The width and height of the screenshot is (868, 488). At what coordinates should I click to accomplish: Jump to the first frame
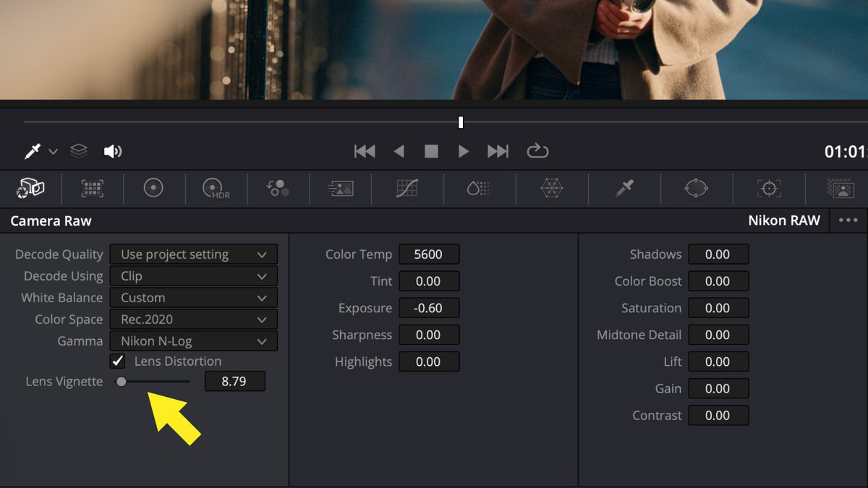click(365, 151)
